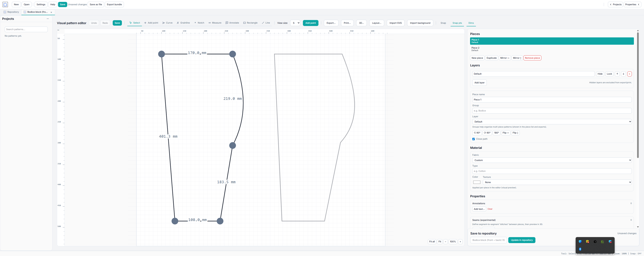Screen dimensions: 644x256
Task: Select the Grainline tool
Action: pos(183,23)
